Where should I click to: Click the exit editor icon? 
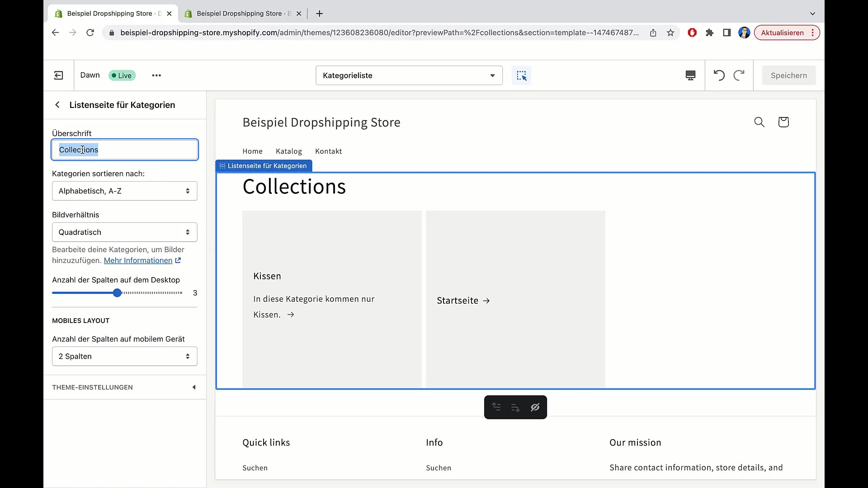(x=59, y=75)
